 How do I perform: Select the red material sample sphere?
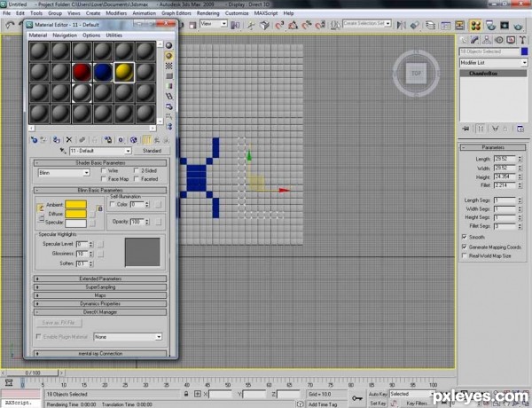(82, 72)
